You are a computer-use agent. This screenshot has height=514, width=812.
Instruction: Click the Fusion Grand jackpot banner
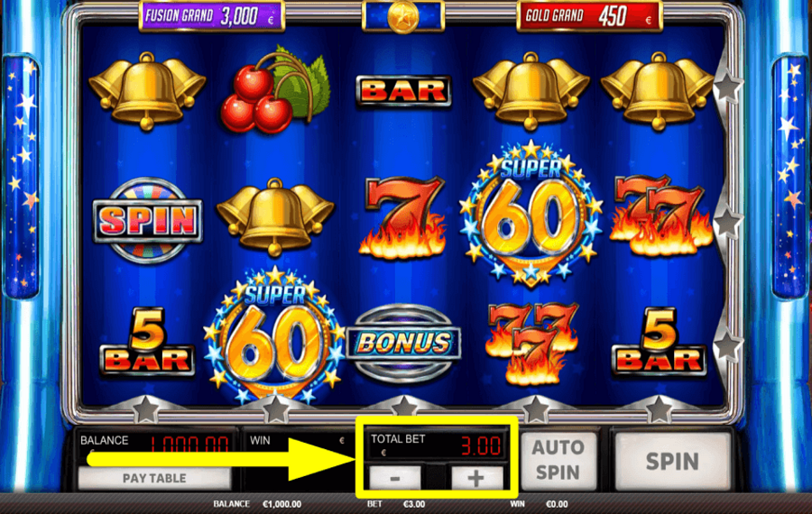[x=211, y=16]
